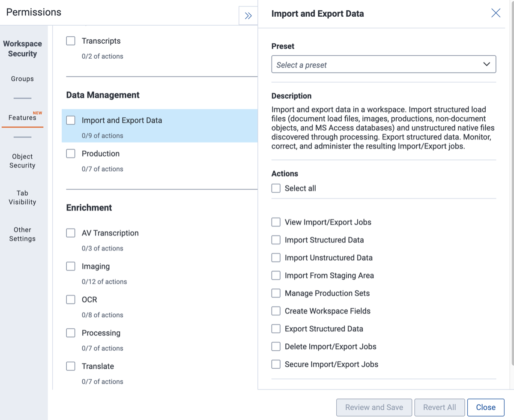Click 0/2 of actions under Transcripts
The height and width of the screenshot is (420, 514).
coord(102,57)
